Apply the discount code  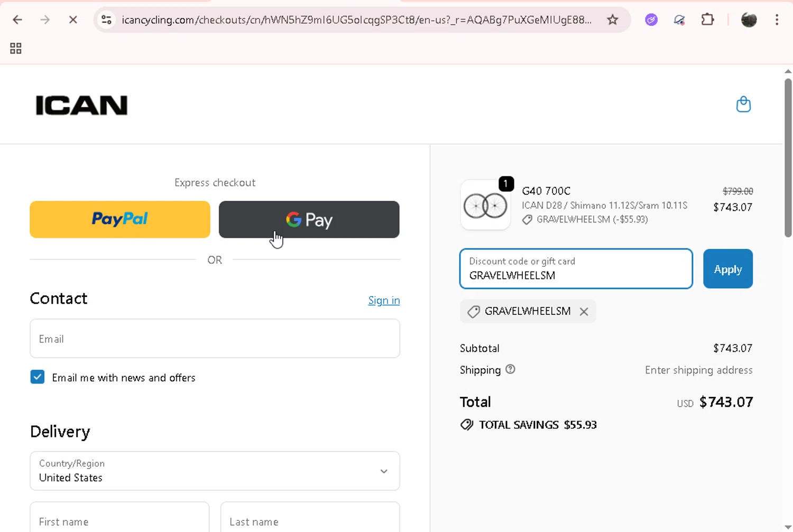[x=728, y=269]
